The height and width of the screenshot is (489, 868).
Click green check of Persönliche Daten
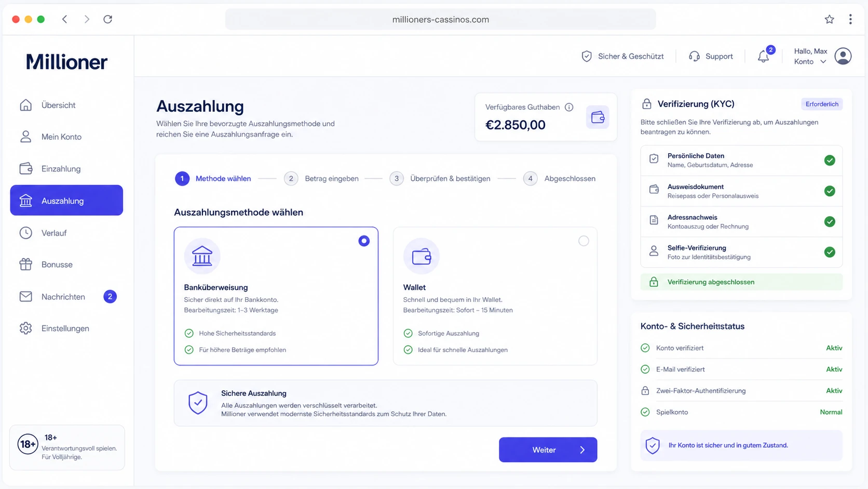pos(830,161)
